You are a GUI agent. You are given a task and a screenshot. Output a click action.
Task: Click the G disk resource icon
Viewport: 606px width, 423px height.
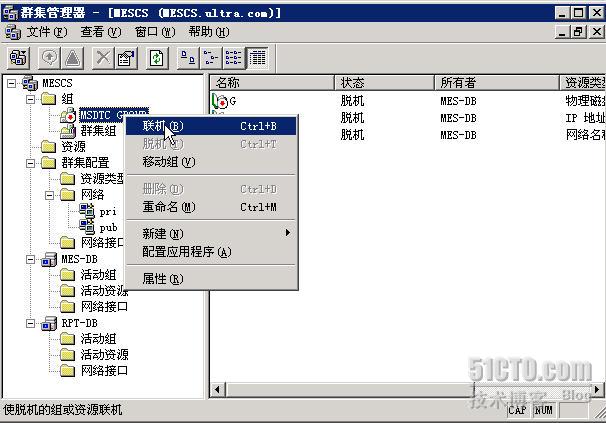[220, 101]
